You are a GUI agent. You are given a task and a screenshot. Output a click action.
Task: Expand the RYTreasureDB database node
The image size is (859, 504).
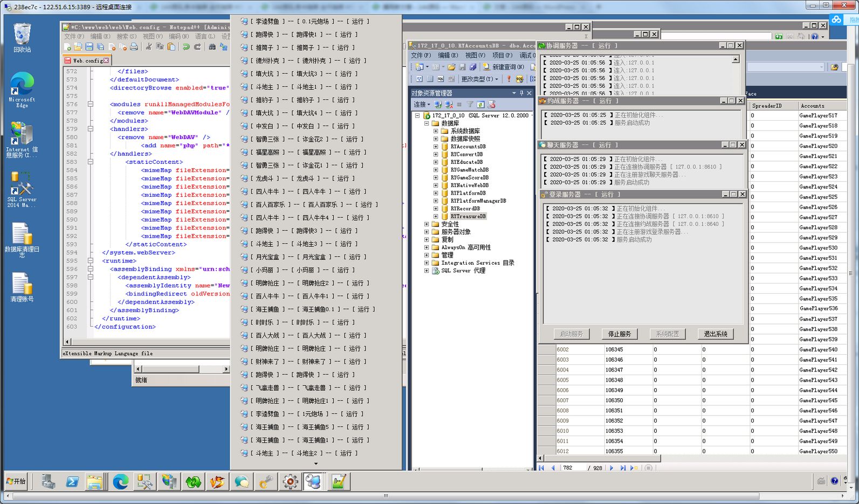[436, 216]
